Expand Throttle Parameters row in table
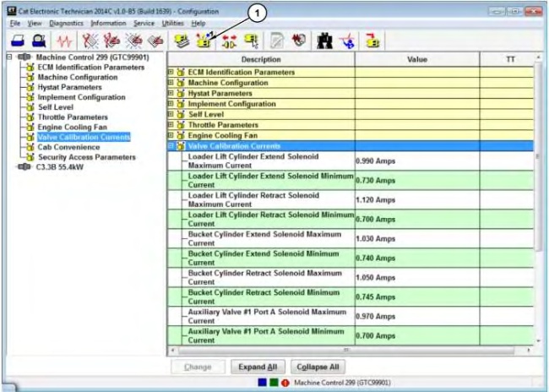549x392 pixels. click(x=171, y=125)
